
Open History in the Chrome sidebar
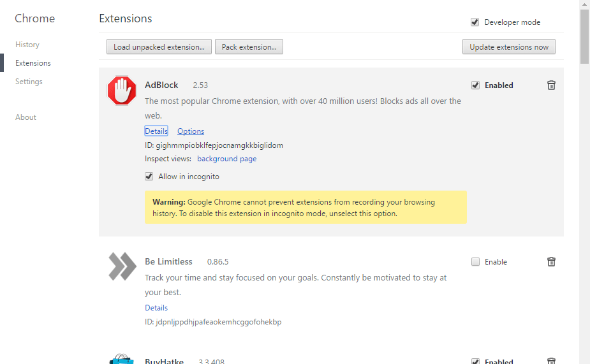click(x=27, y=45)
